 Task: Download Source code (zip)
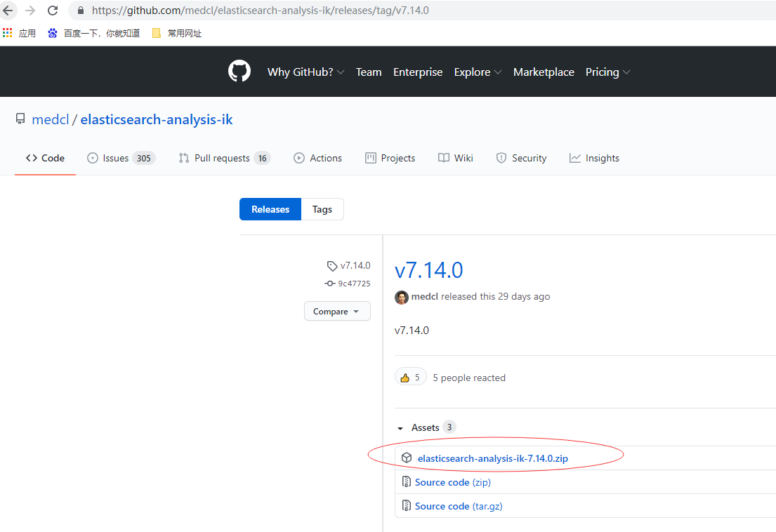coord(453,482)
